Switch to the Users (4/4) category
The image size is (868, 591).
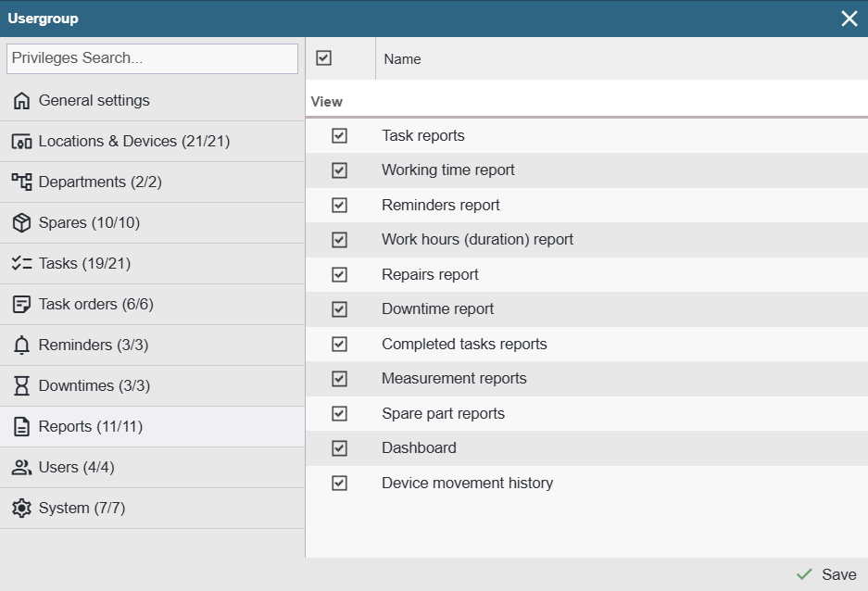point(76,468)
